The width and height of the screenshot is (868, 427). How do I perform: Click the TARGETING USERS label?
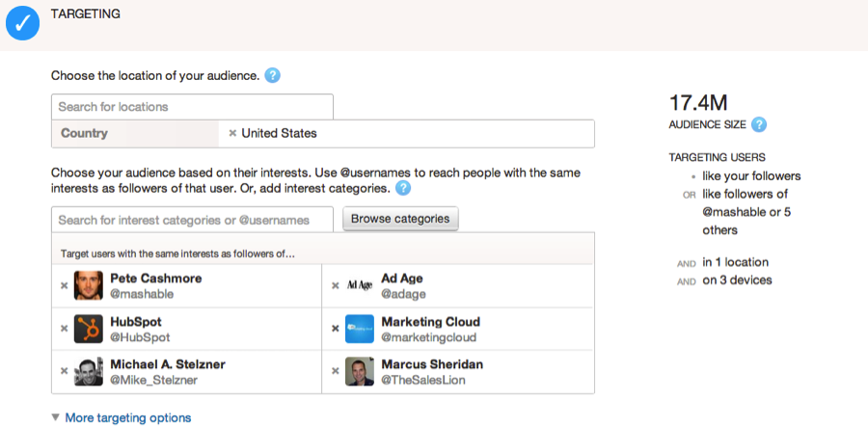click(717, 157)
